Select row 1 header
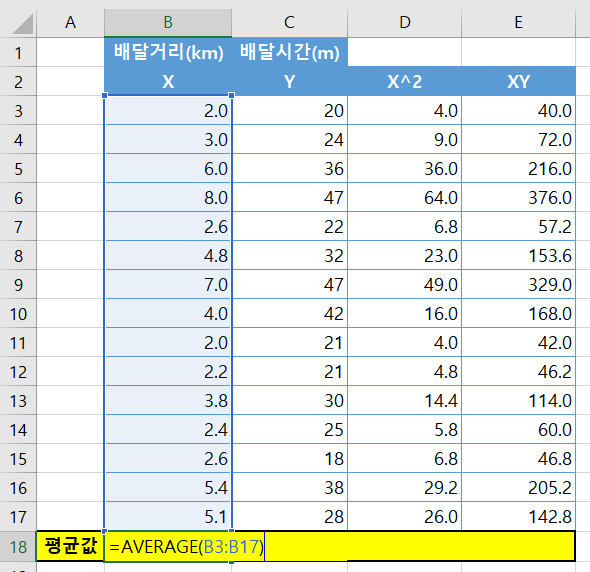 18,52
